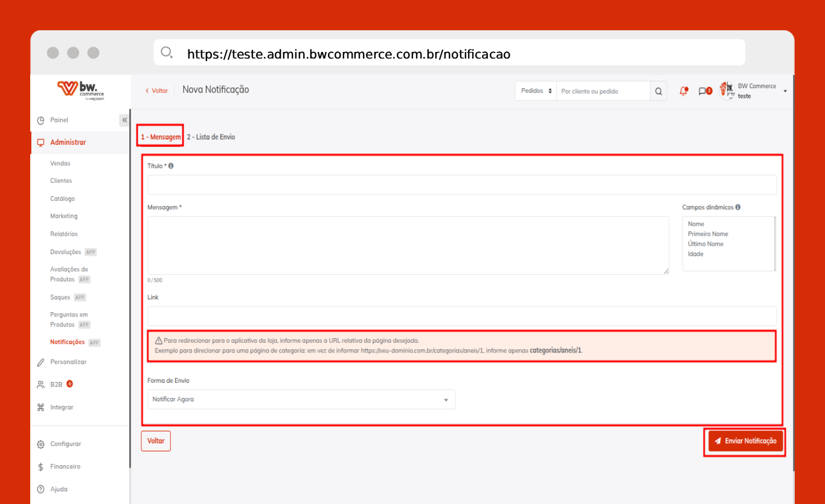Click the bw commerce logo

point(81,91)
